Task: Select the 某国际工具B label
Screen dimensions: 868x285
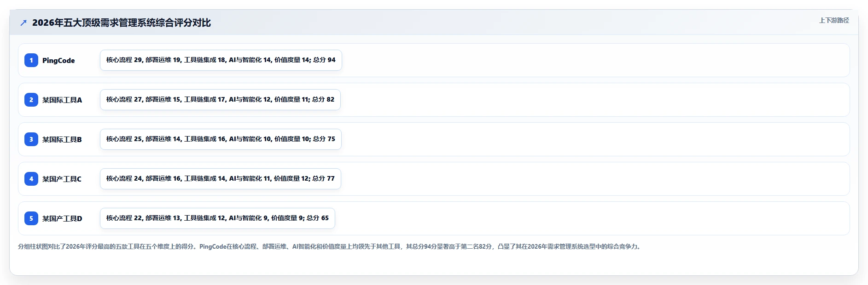Action: coord(62,139)
